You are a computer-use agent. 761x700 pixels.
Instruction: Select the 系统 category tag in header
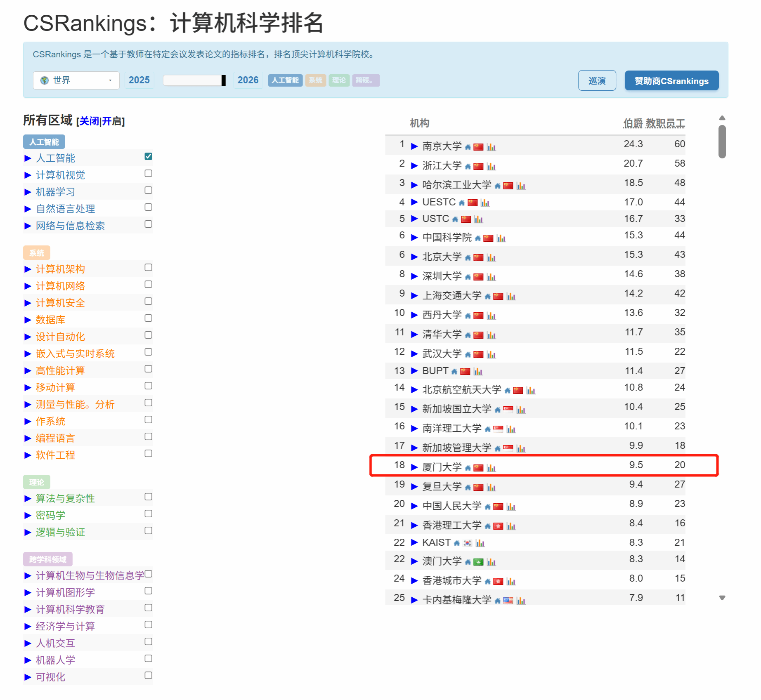tap(315, 80)
